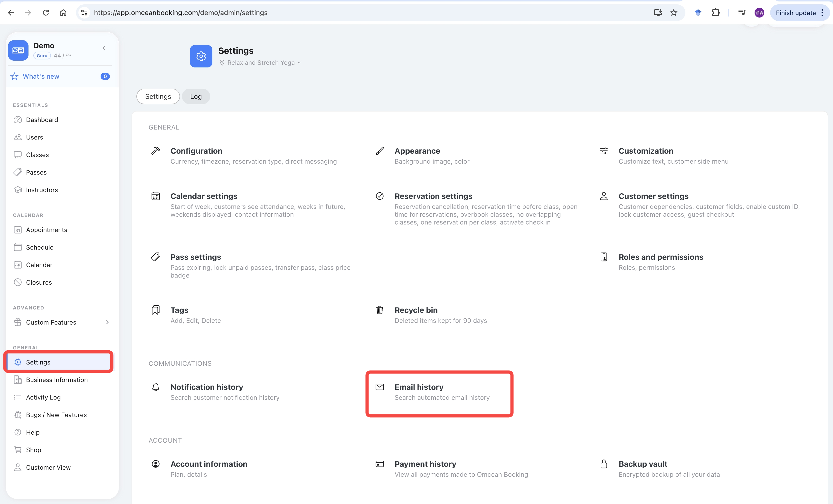Click the Tags bookmark icon
This screenshot has height=504, width=833.
pos(155,310)
